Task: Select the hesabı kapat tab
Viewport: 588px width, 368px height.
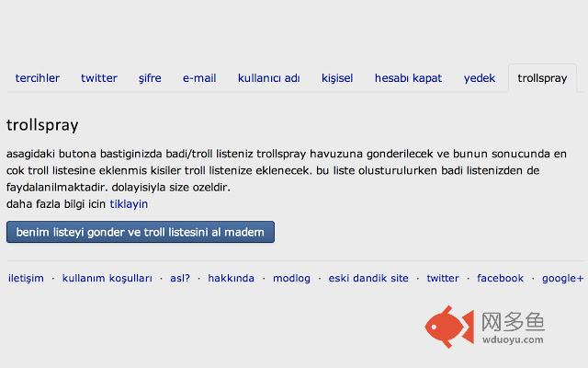Action: (x=408, y=78)
